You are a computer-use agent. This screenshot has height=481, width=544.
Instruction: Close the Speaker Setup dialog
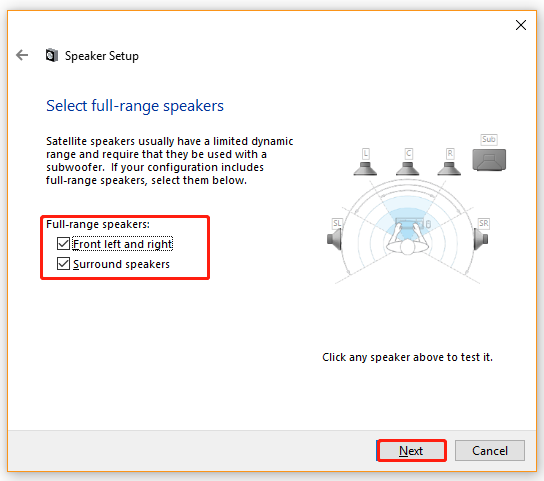[x=521, y=25]
